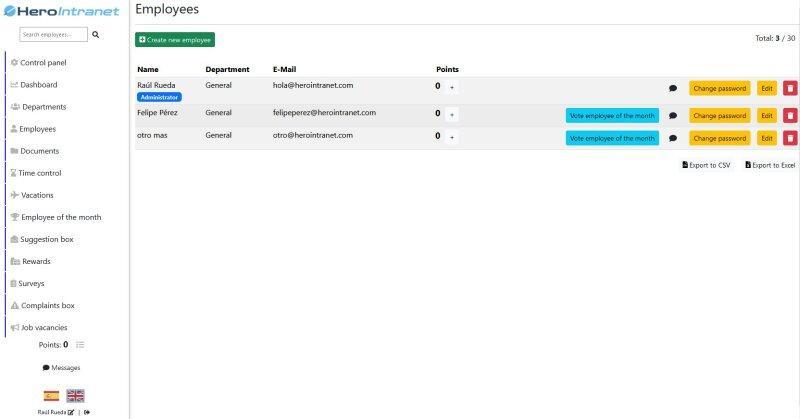Open Time control section
Image resolution: width=800 pixels, height=419 pixels.
click(x=36, y=173)
